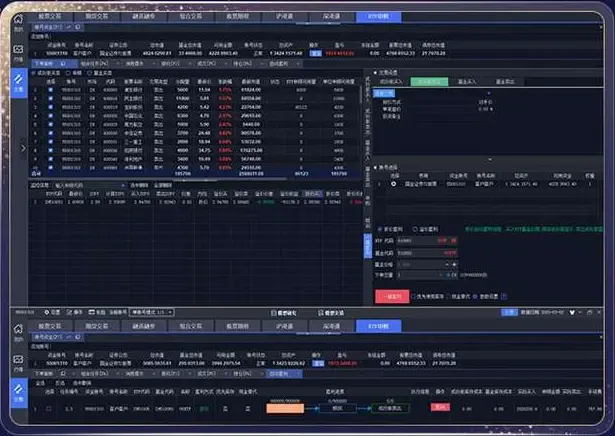615x436 pixels.
Task: Click the pin icon on the upper window order-panel tab
Action: click(63, 63)
